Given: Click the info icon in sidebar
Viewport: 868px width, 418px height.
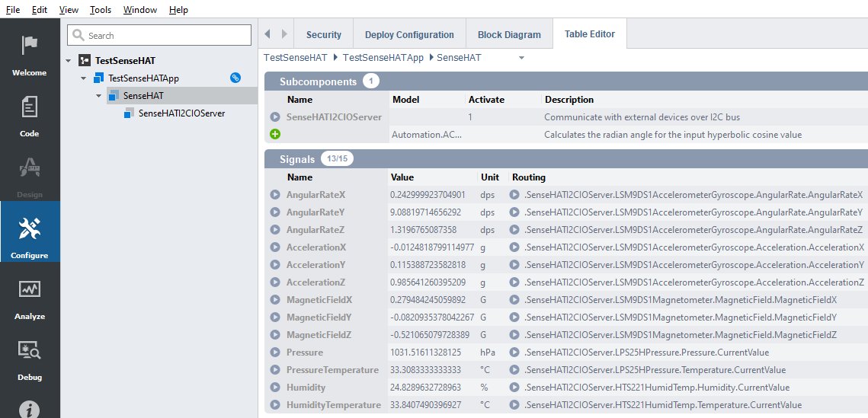Looking at the screenshot, I should pyautogui.click(x=29, y=409).
